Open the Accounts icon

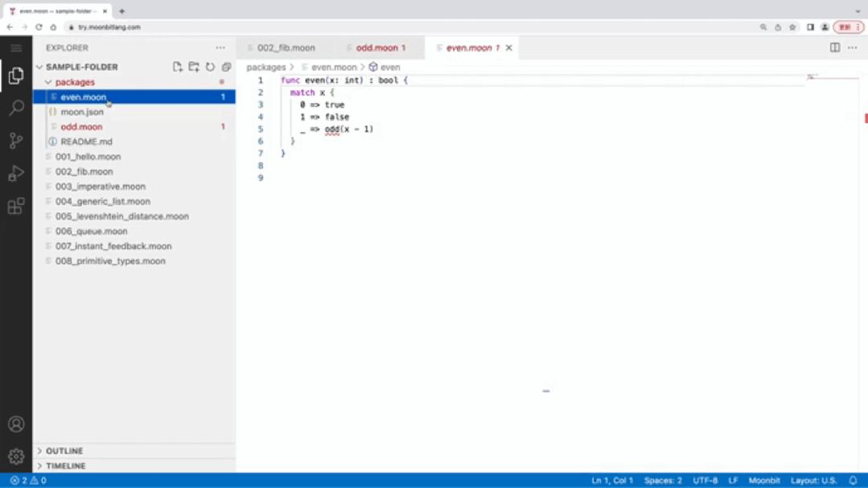[x=16, y=424]
